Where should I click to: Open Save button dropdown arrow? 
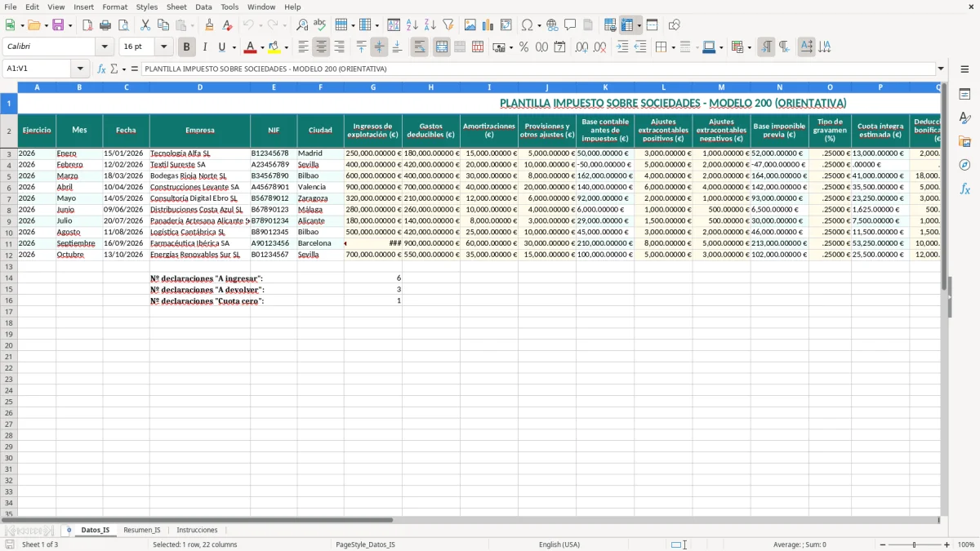coord(70,25)
